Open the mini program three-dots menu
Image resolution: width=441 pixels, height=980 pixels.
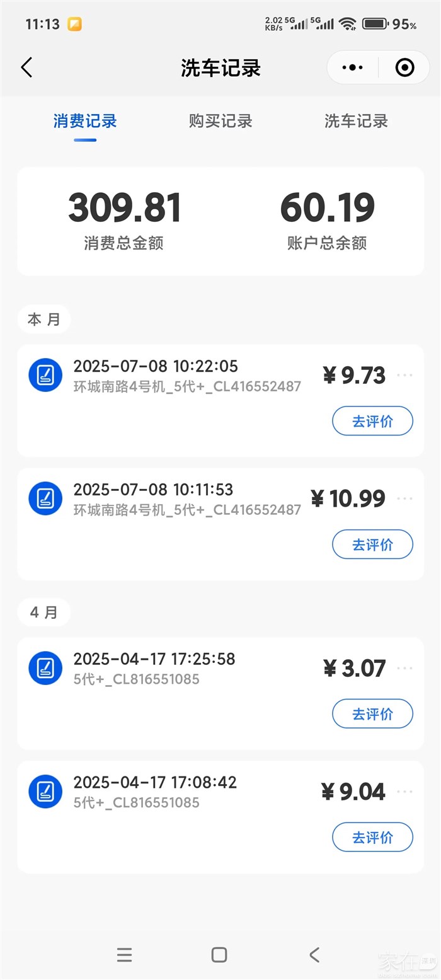[352, 67]
